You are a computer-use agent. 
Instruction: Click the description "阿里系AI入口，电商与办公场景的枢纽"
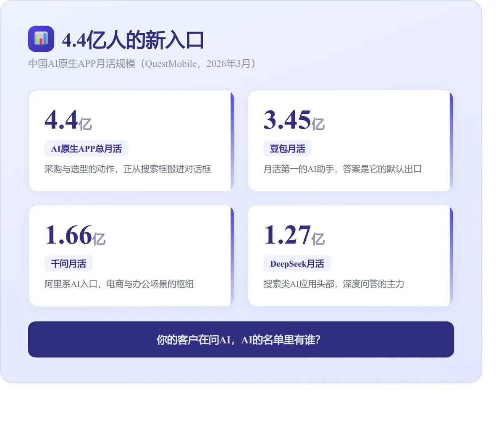point(119,284)
